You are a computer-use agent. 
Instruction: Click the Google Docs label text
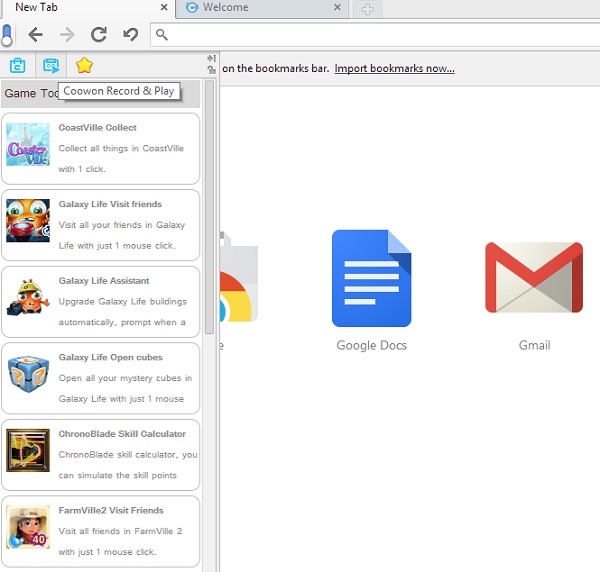[372, 345]
